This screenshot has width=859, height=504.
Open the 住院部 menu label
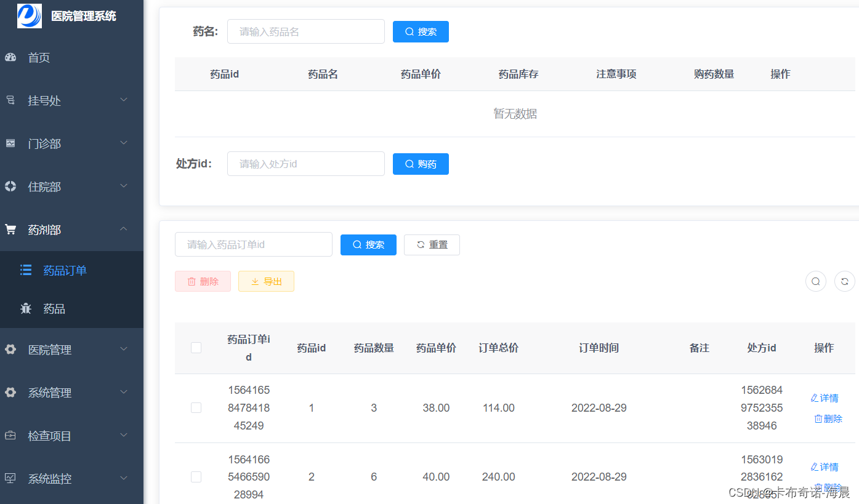44,187
